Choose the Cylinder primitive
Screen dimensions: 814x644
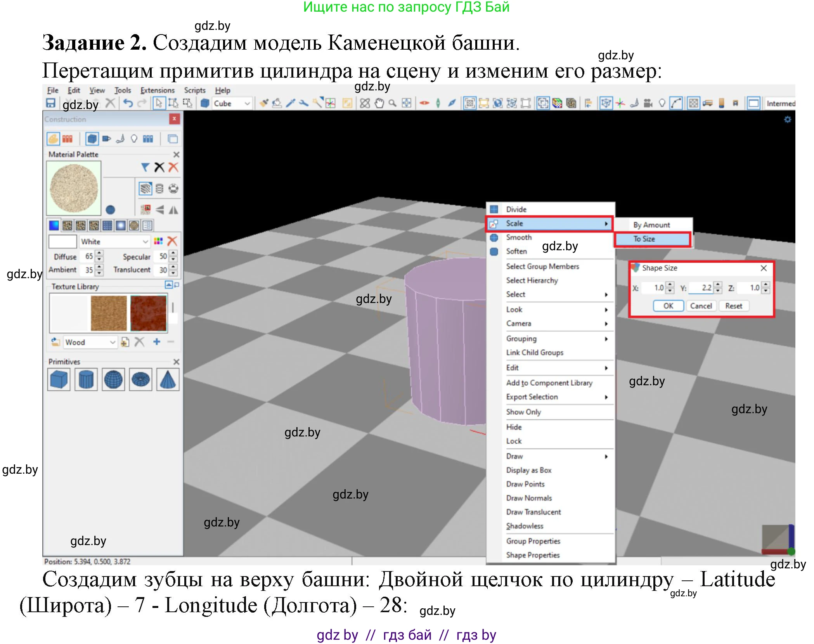click(86, 379)
